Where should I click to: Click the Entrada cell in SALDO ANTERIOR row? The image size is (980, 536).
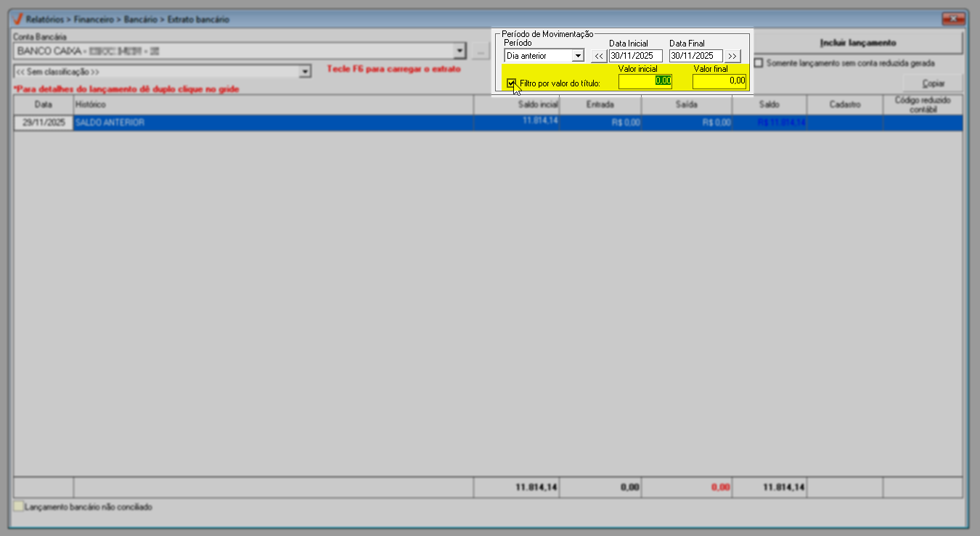(600, 123)
